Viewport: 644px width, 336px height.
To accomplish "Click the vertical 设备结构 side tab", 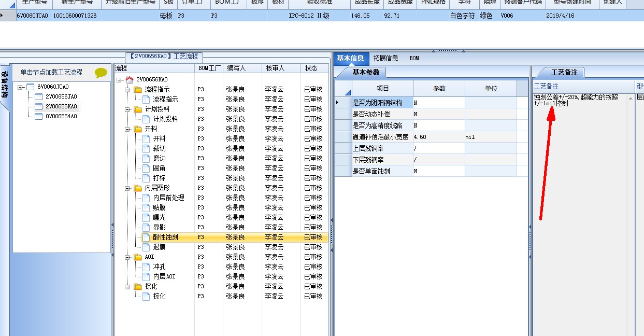I will coord(5,85).
